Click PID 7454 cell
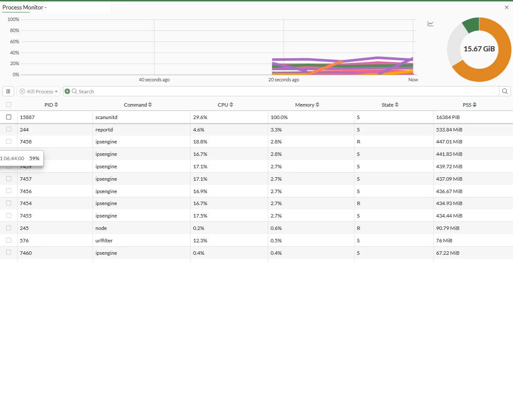This screenshot has width=513, height=420. pyautogui.click(x=26, y=203)
